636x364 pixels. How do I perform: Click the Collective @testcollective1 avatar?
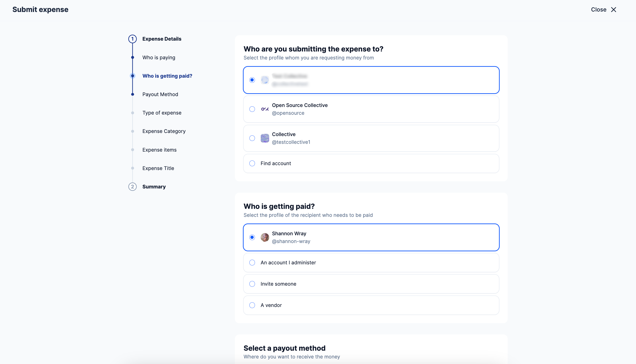pyautogui.click(x=265, y=138)
